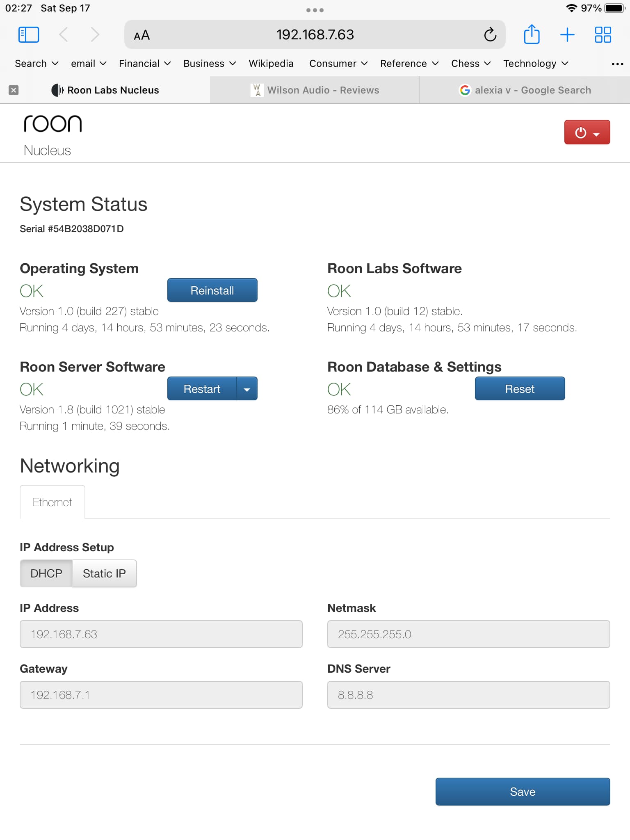This screenshot has width=630, height=840.
Task: Tap the 02:27 clock in status bar
Action: [18, 8]
